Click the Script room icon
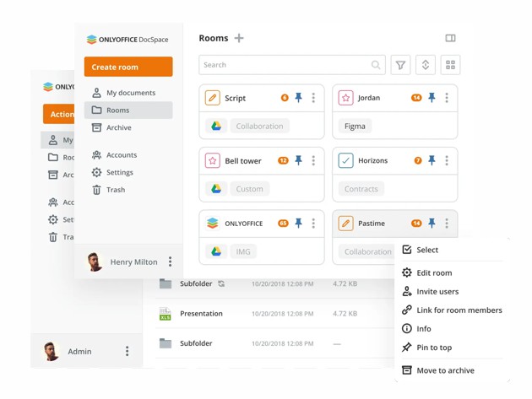This screenshot has height=399, width=532. 213,98
